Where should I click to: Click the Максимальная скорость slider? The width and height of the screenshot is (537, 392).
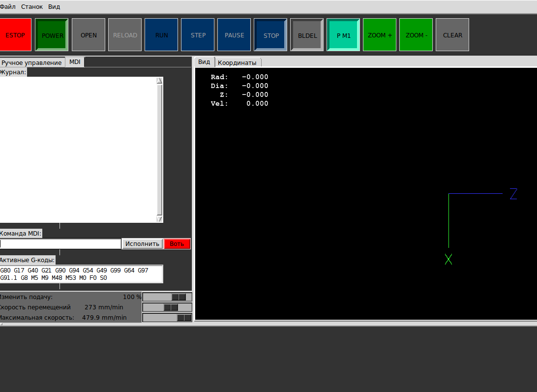[x=167, y=317]
